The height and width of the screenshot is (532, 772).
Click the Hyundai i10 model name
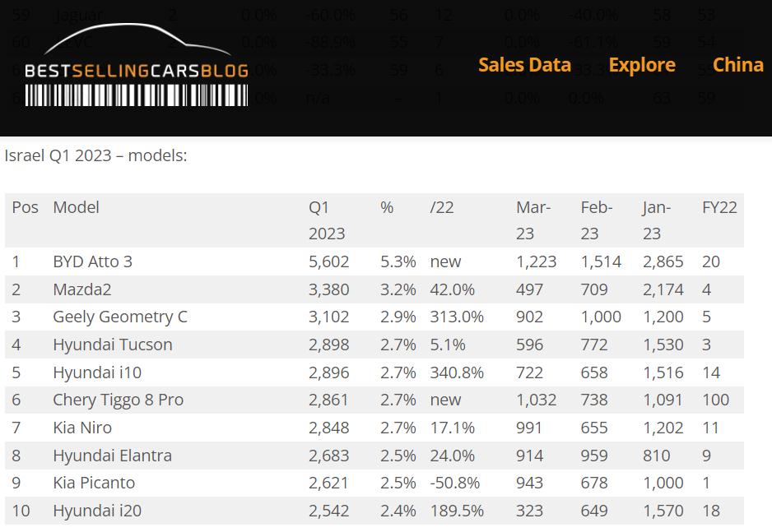point(97,372)
